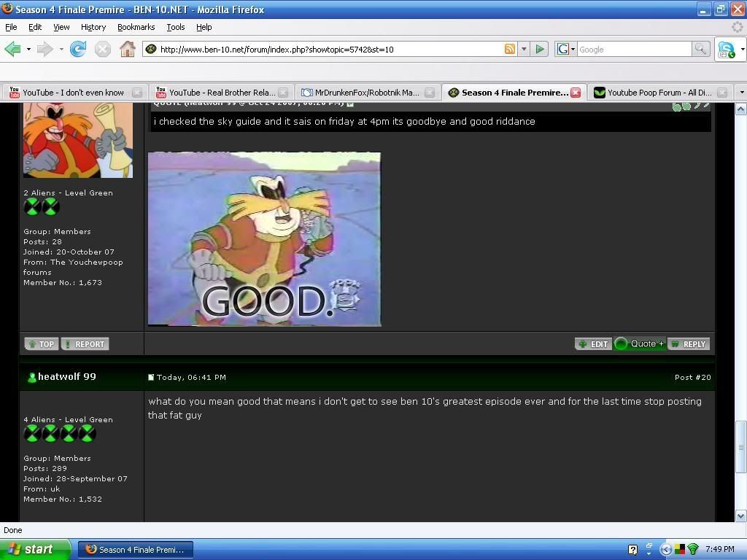This screenshot has height=560, width=747.
Task: Switch to the Youtube Poop Forum tab
Action: point(659,93)
